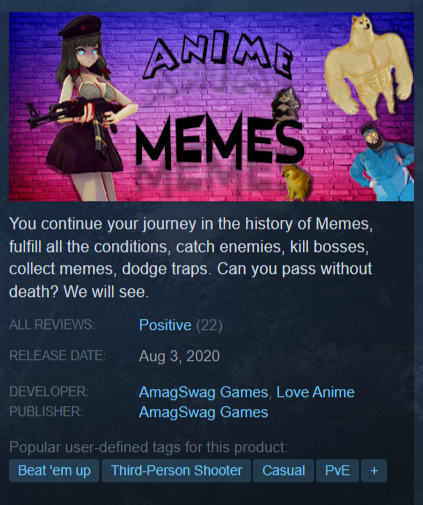423x505 pixels.
Task: Open the Positive reviews summary link
Action: (x=165, y=325)
